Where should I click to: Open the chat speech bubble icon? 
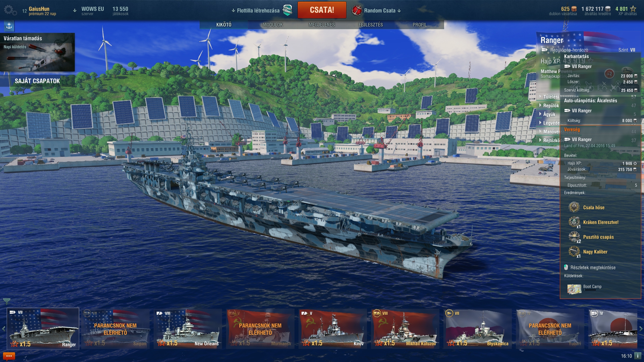pyautogui.click(x=9, y=356)
